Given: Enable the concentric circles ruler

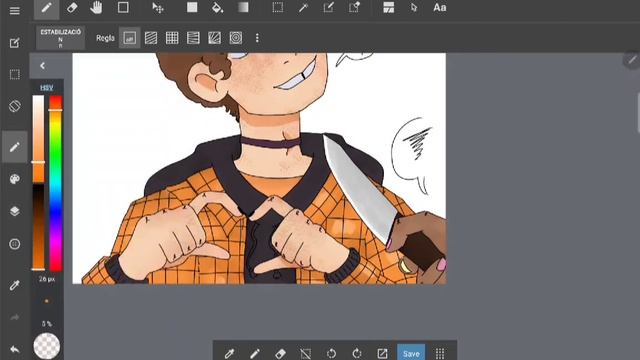Looking at the screenshot, I should pyautogui.click(x=236, y=38).
